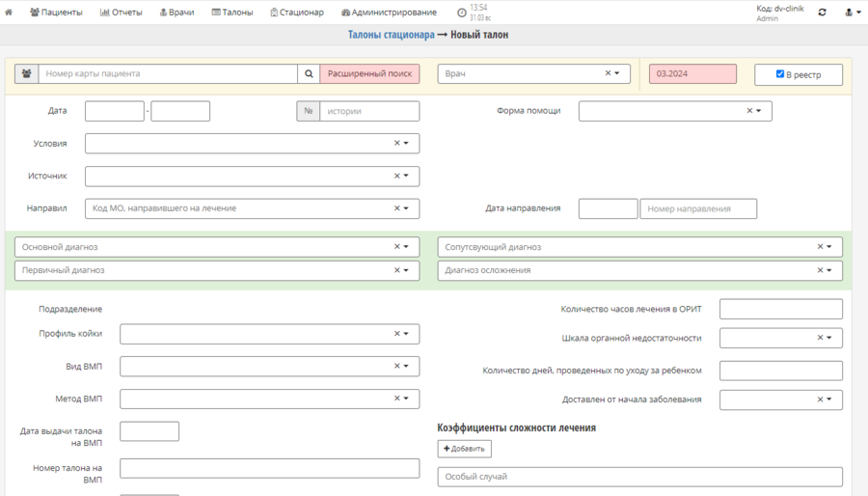Image resolution: width=868 pixels, height=496 pixels.
Task: Click the № icon before история field
Action: click(x=309, y=111)
